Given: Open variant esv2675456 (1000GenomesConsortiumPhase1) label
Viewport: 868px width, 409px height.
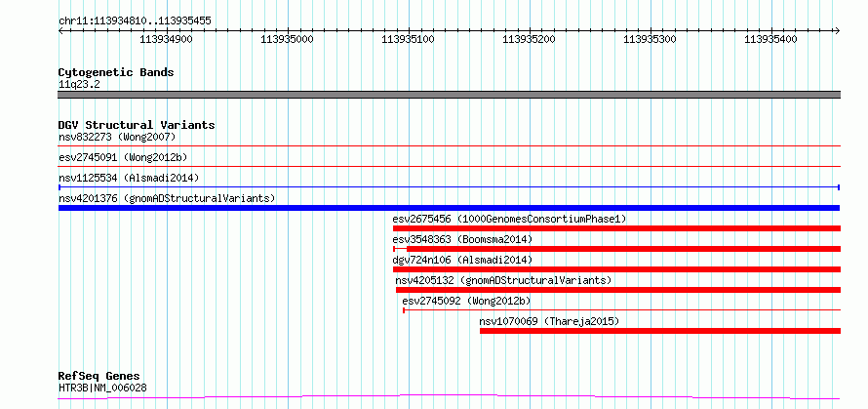Looking at the screenshot, I should pyautogui.click(x=509, y=219).
